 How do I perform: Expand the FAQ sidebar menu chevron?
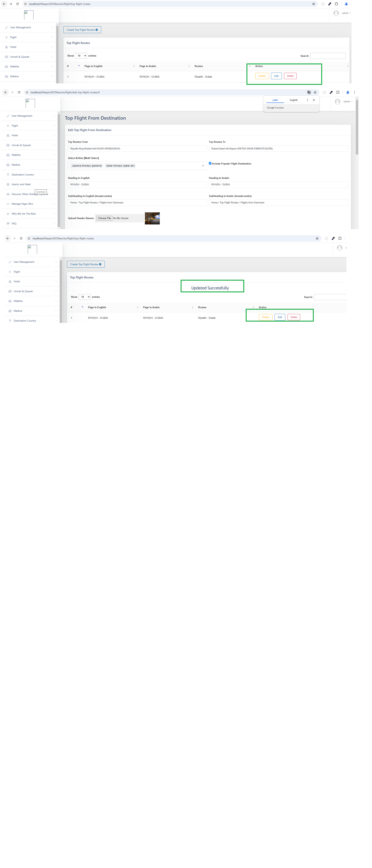(x=54, y=223)
